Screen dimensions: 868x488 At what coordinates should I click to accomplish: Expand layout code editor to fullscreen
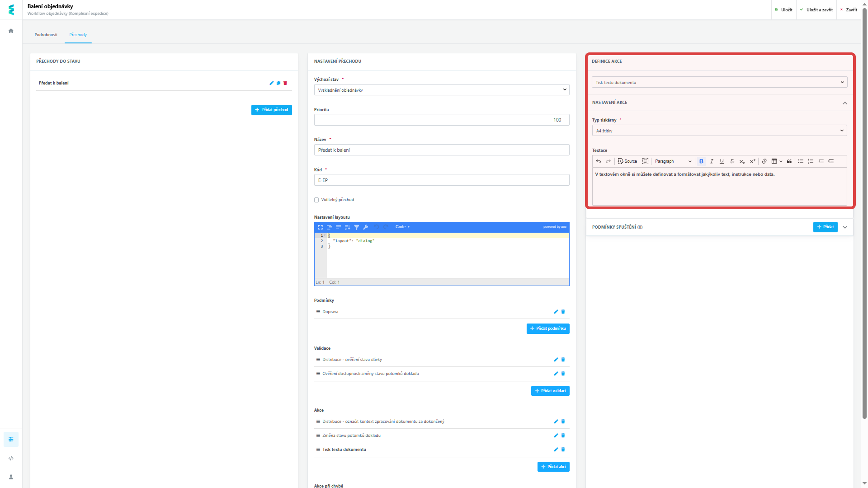point(321,227)
